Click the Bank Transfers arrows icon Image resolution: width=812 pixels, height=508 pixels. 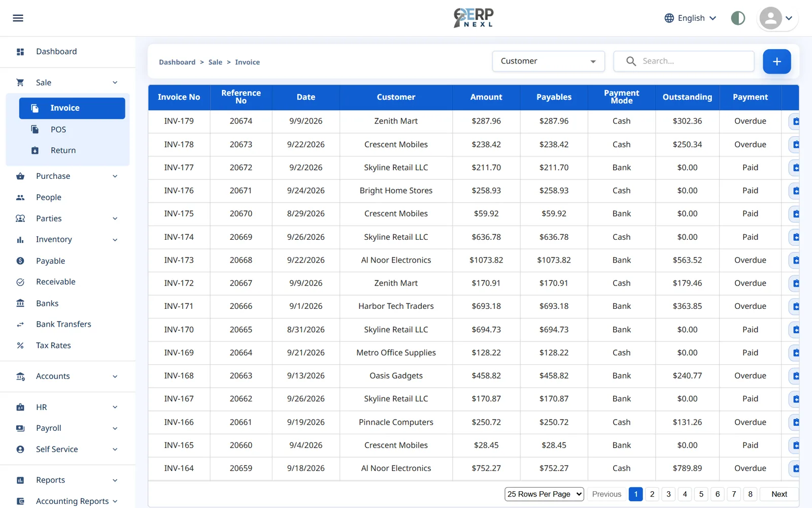click(x=20, y=324)
